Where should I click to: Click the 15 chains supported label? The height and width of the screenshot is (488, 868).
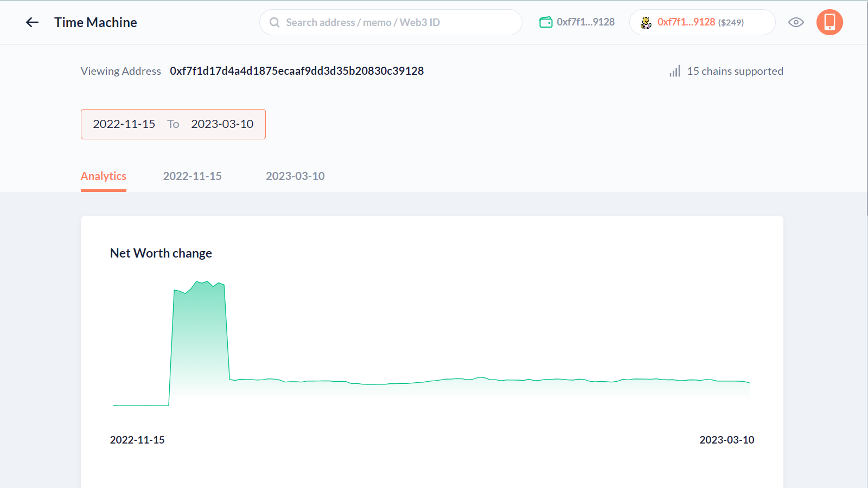pos(735,71)
